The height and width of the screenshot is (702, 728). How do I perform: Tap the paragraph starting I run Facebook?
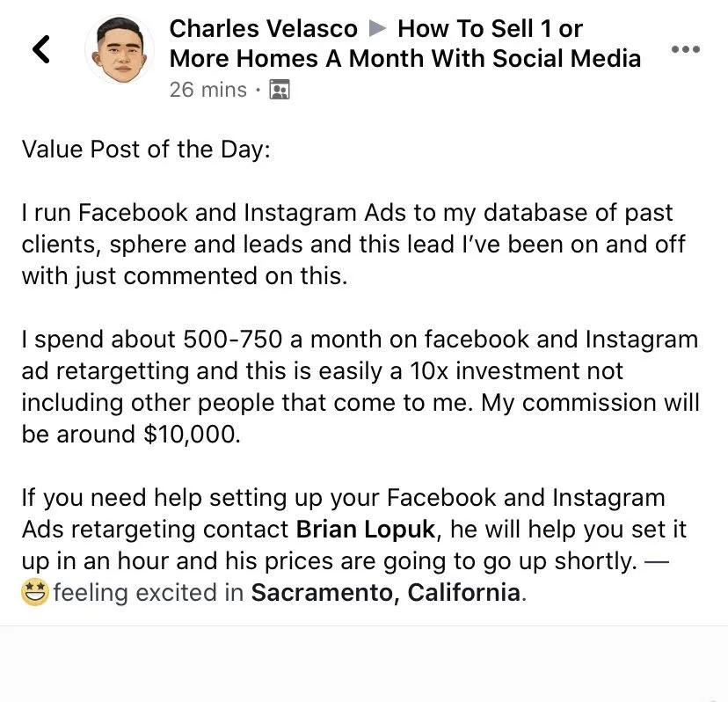coord(353,245)
